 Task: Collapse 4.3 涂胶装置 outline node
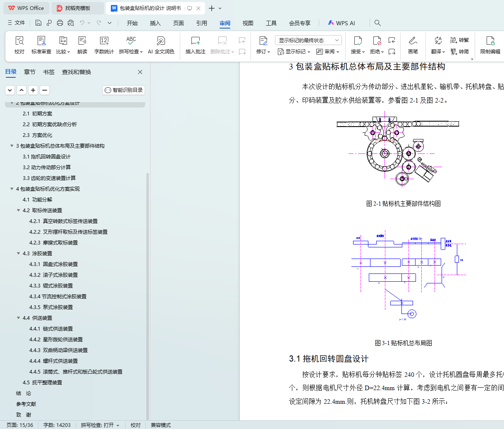click(19, 253)
